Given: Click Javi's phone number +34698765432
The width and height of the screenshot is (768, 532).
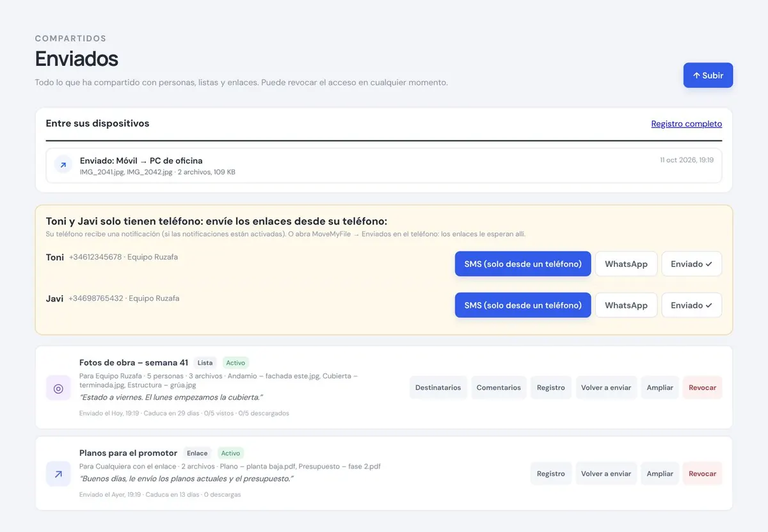Looking at the screenshot, I should pyautogui.click(x=96, y=299).
